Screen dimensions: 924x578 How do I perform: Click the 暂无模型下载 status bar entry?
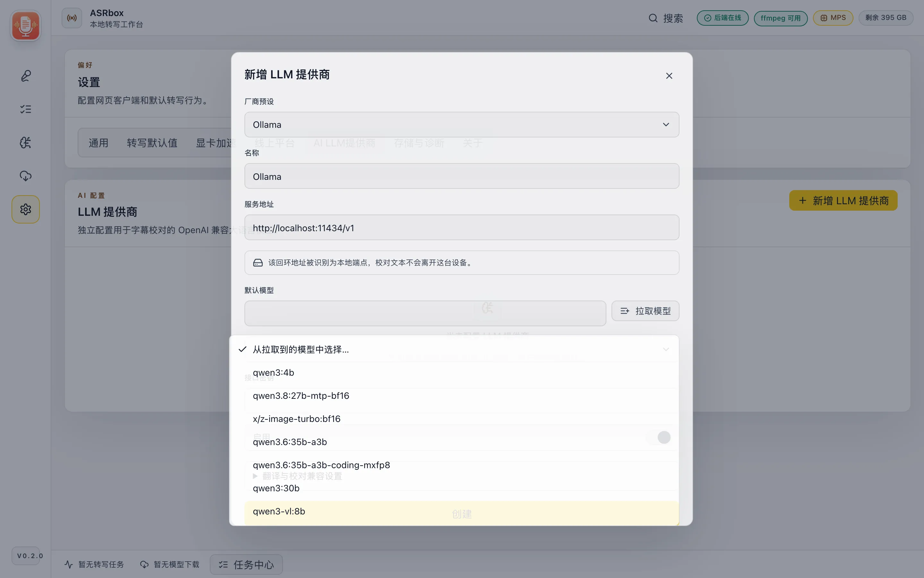(169, 564)
